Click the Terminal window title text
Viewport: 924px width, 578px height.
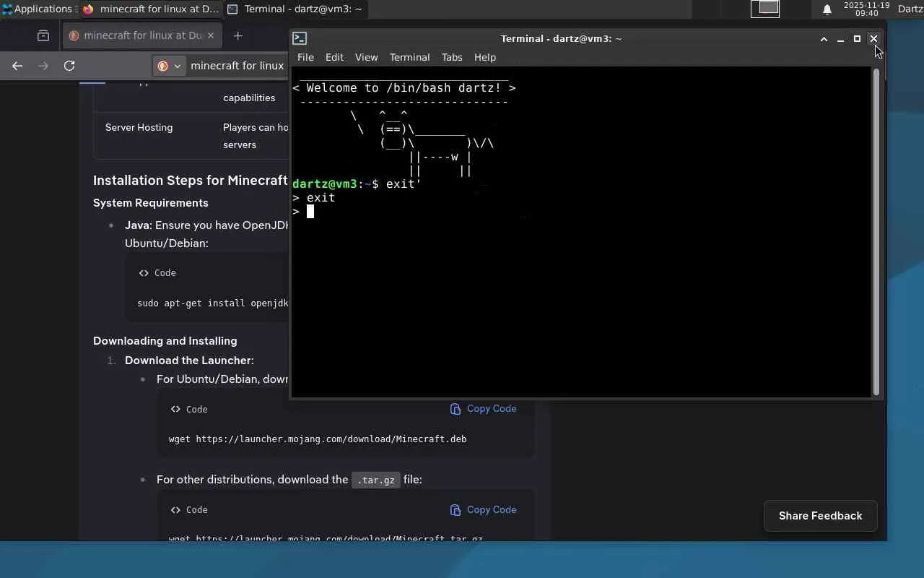pyautogui.click(x=562, y=39)
